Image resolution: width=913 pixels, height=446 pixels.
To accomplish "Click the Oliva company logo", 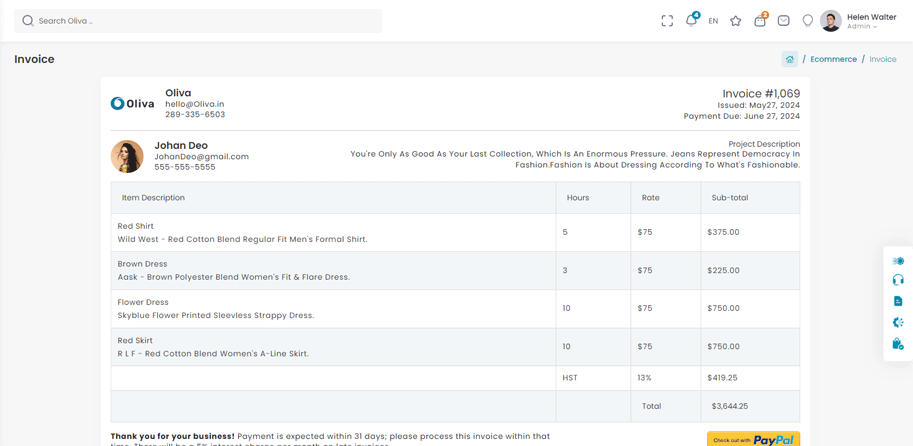I will tap(133, 103).
